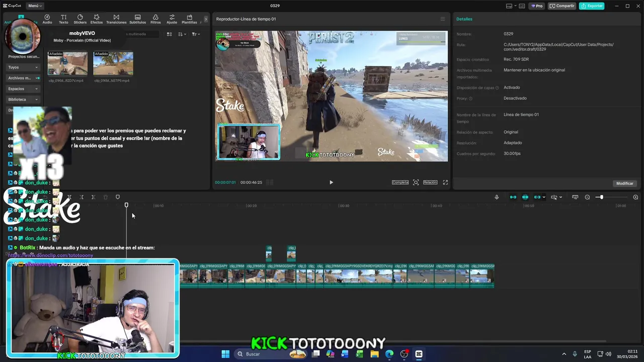Open linkage options dropdown arrow

point(543,197)
